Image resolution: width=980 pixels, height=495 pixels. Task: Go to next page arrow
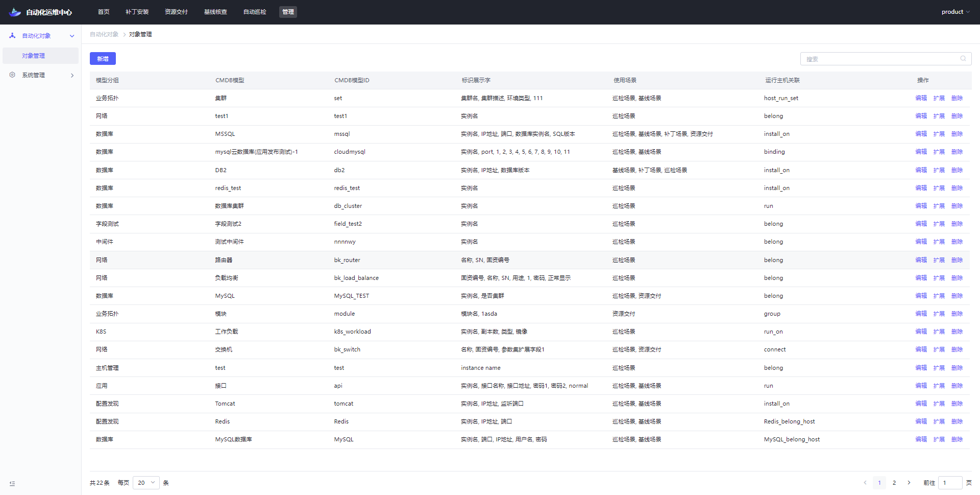pyautogui.click(x=909, y=483)
